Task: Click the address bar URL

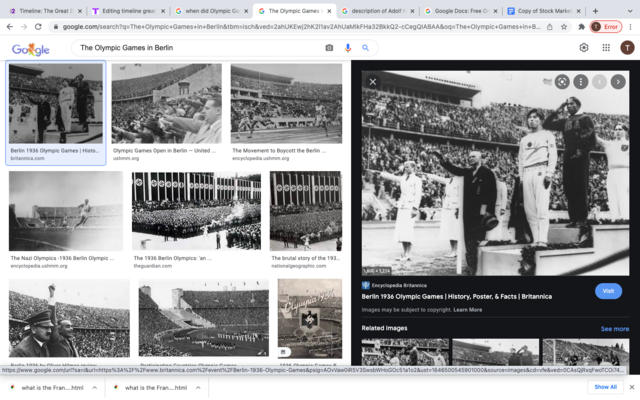Action: pos(301,27)
